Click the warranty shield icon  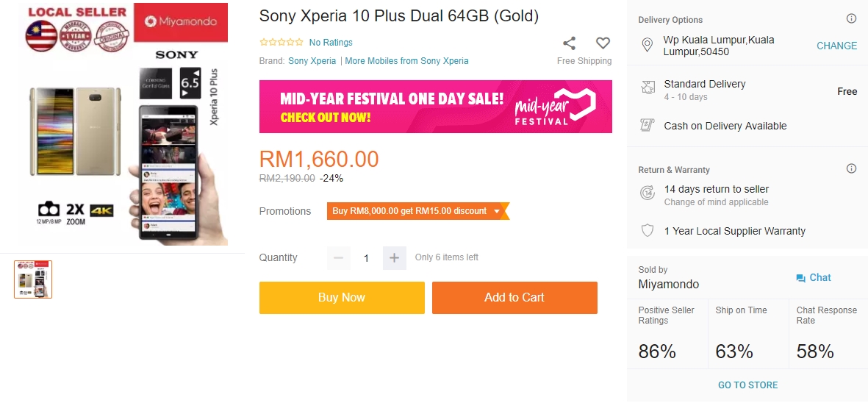click(648, 231)
